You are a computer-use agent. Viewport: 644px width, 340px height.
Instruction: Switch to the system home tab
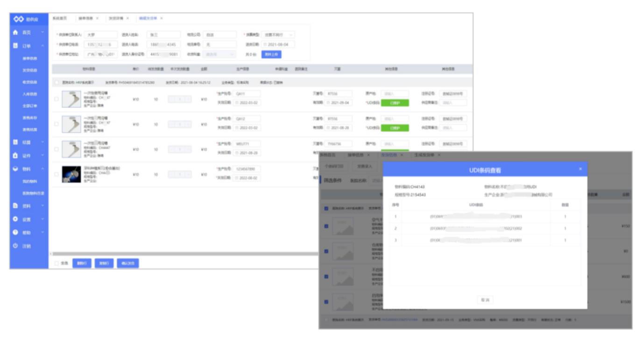(x=59, y=18)
